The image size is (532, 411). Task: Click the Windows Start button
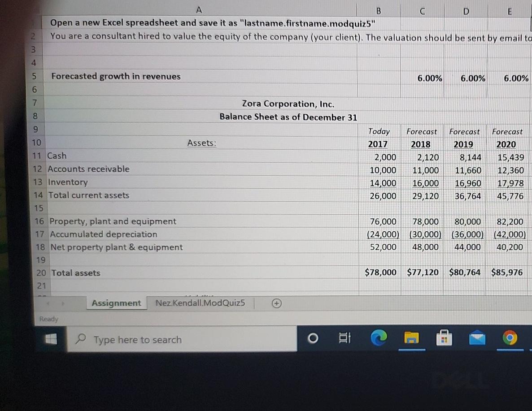click(50, 339)
